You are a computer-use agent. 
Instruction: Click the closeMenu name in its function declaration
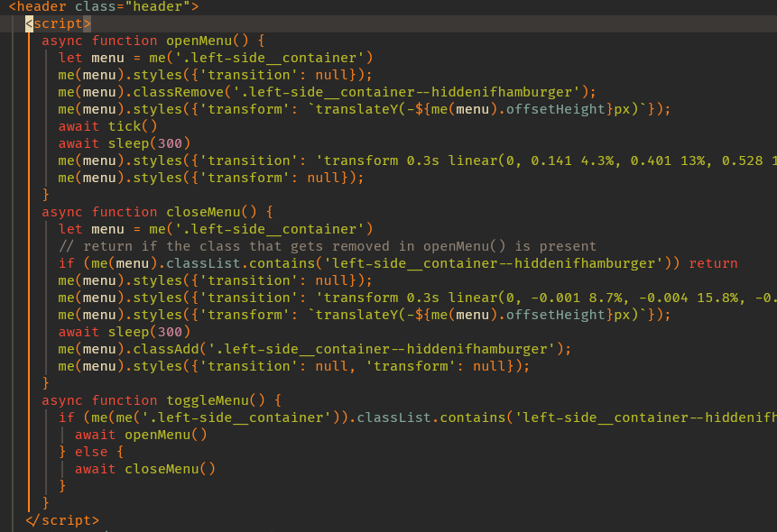click(203, 212)
